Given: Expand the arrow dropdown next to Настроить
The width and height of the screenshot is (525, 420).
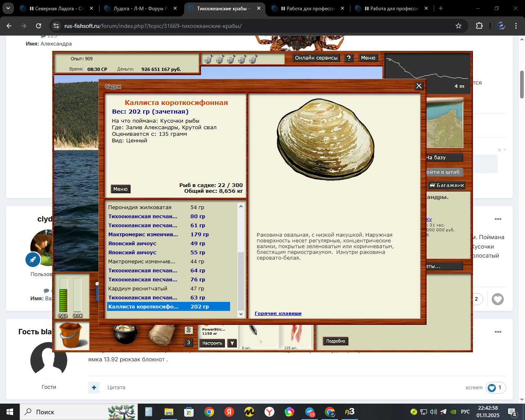Looking at the screenshot, I should pyautogui.click(x=232, y=343).
